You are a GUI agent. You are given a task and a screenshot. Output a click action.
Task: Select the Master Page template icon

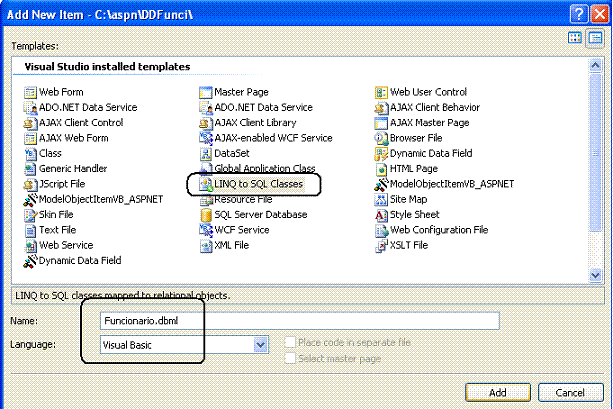pyautogui.click(x=206, y=92)
